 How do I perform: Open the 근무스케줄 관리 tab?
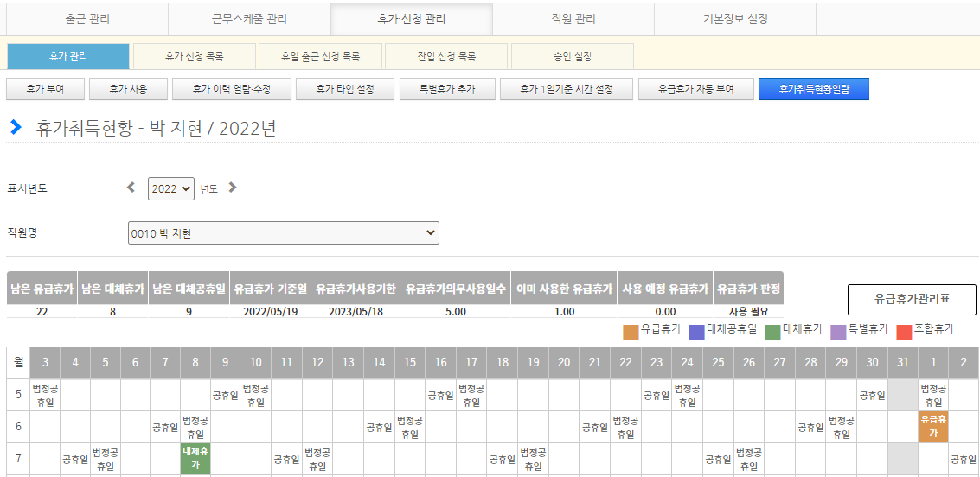click(249, 18)
